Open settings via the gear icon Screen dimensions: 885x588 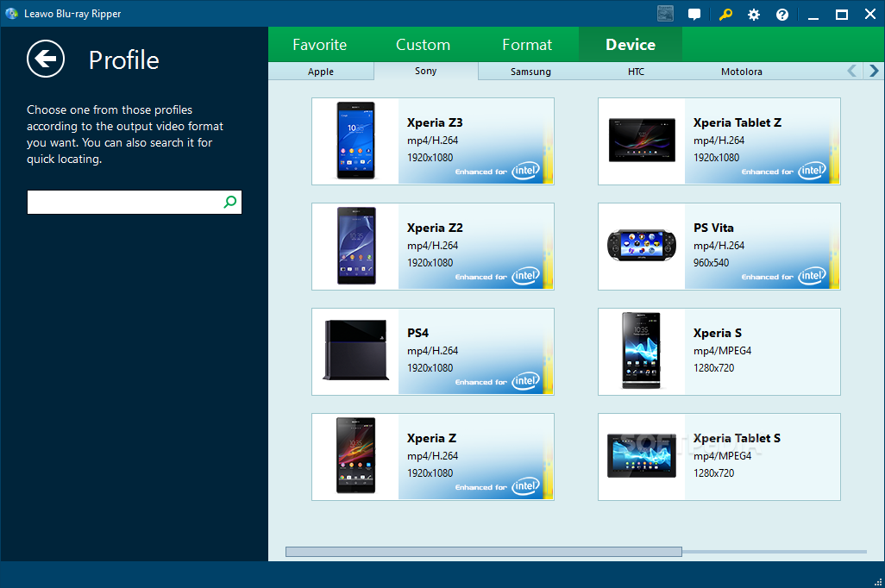point(754,15)
